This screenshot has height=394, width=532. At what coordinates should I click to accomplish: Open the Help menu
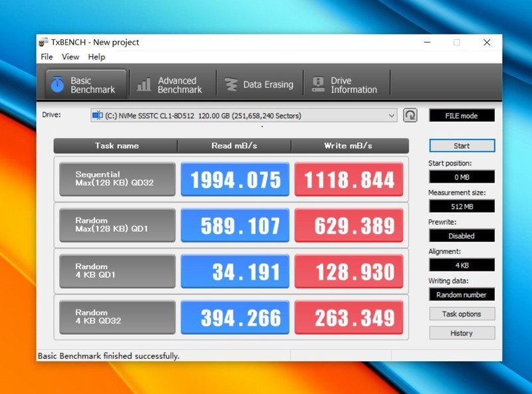(x=96, y=57)
